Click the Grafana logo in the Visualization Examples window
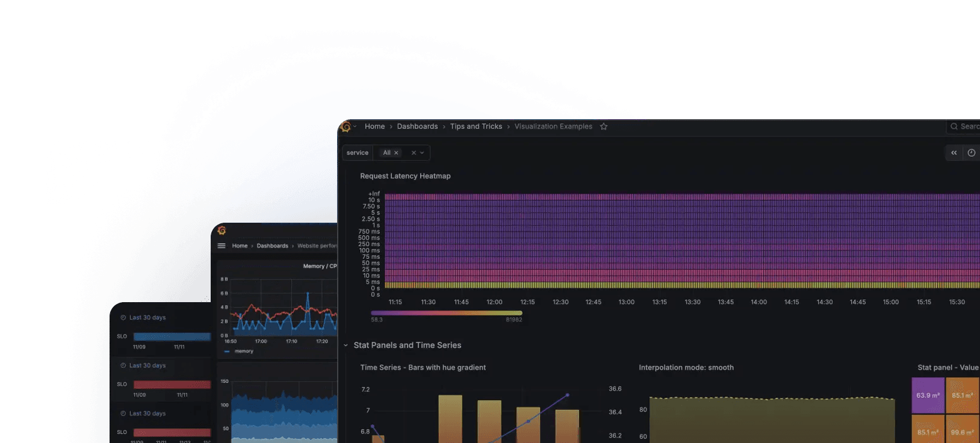Image resolution: width=980 pixels, height=443 pixels. [x=346, y=126]
